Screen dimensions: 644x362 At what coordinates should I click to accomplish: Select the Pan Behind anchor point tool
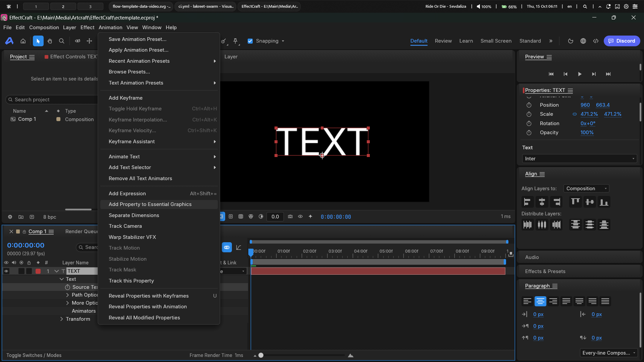coord(89,41)
